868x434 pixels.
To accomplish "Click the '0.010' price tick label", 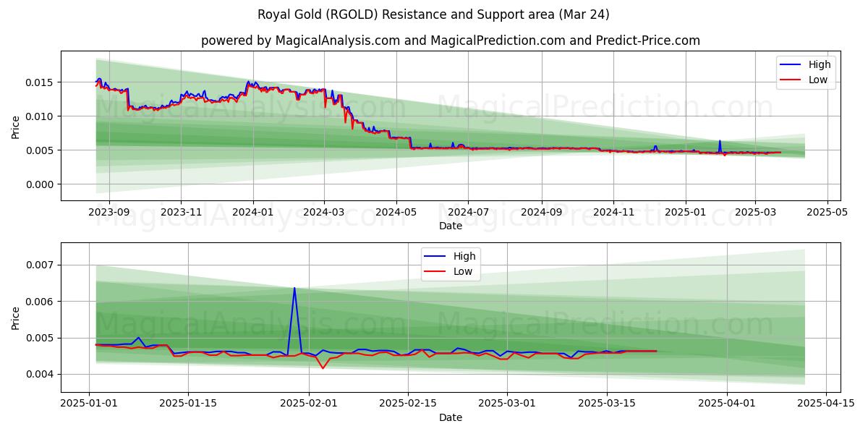I will 41,116.
